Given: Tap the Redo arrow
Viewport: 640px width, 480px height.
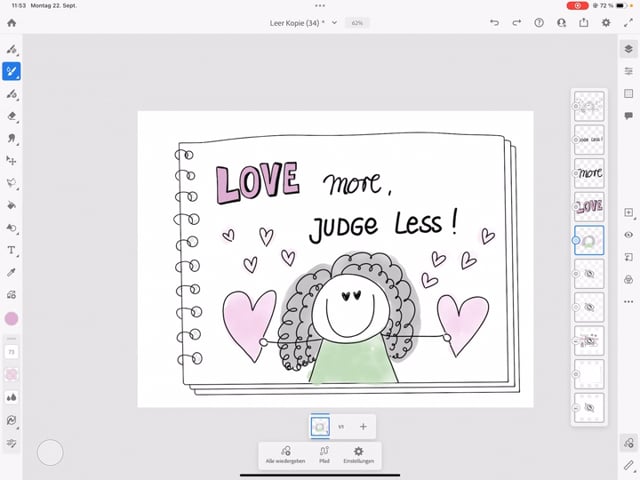Looking at the screenshot, I should [516, 22].
